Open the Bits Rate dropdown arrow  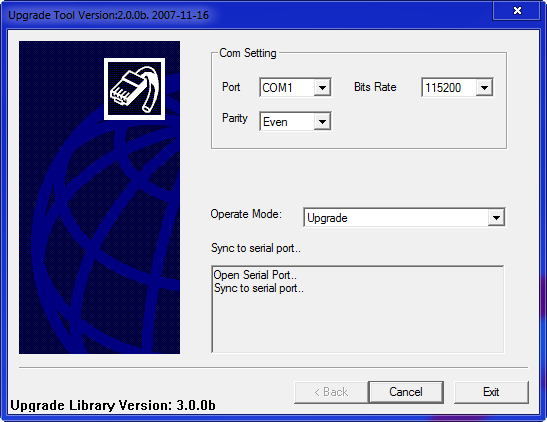click(x=484, y=87)
